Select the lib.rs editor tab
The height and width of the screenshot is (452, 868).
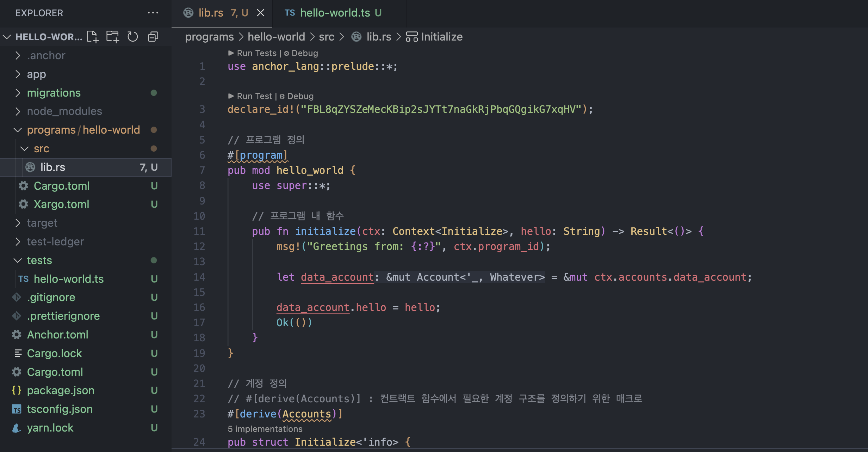tap(211, 13)
